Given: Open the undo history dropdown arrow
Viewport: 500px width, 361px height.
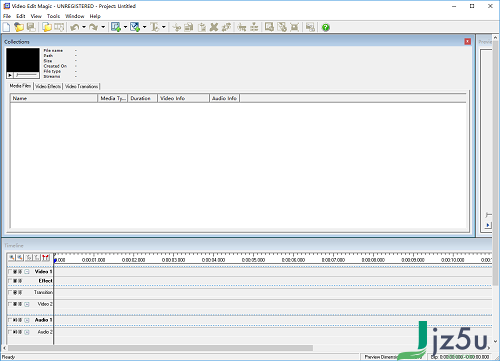Looking at the screenshot, I should point(84,27).
